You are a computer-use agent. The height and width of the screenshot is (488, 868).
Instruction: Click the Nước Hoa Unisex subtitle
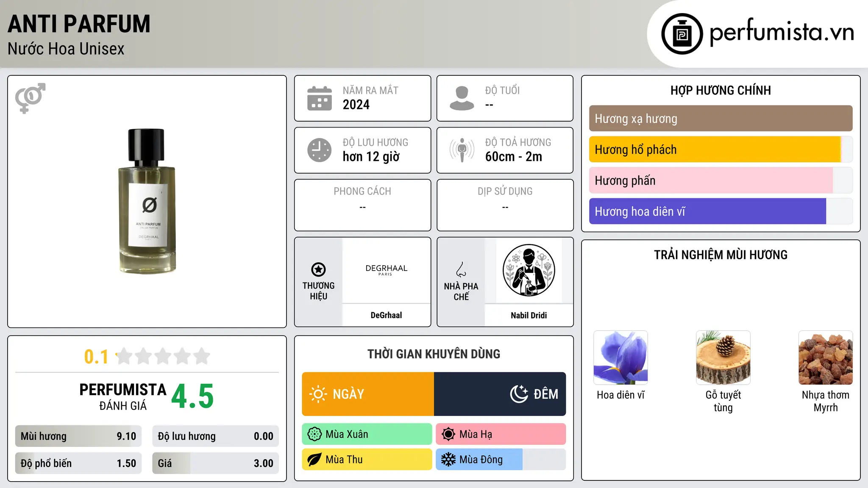pyautogui.click(x=66, y=49)
